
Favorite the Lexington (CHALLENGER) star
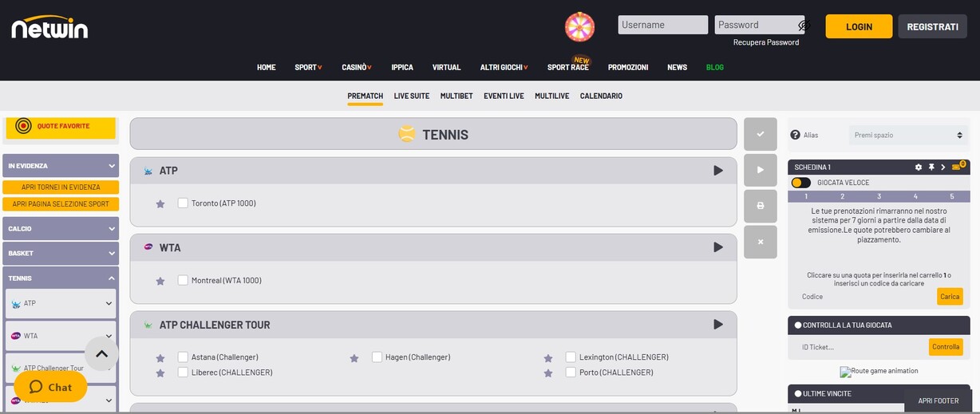(x=548, y=358)
